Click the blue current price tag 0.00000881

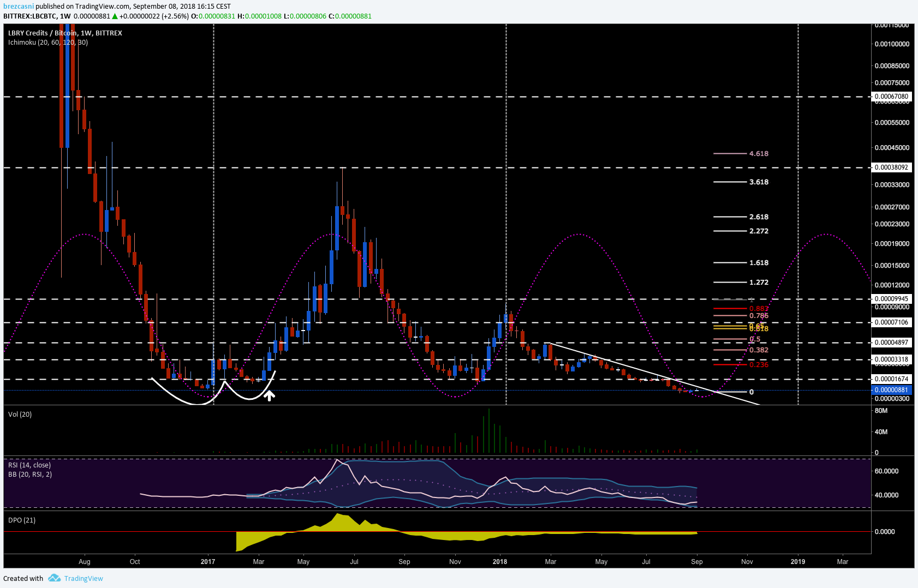pos(892,390)
